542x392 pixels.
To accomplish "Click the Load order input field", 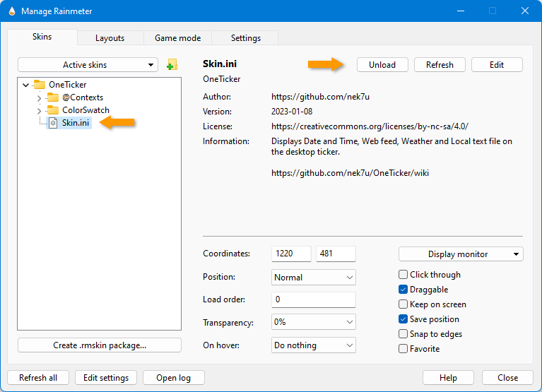I will 314,299.
